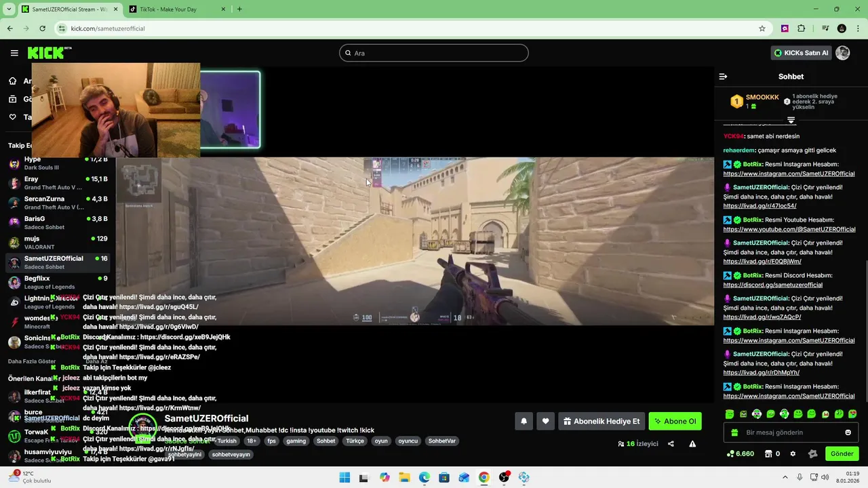Insert the headphones emote, third in the row
The image size is (868, 488).
pos(757,414)
